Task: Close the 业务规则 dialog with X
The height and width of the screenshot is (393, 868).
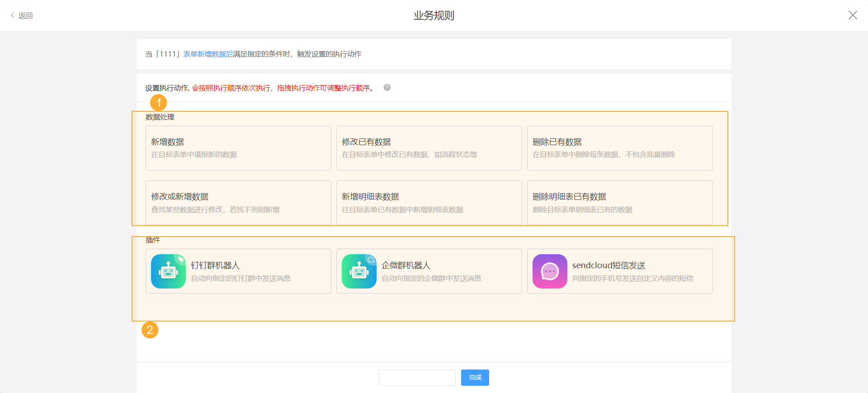Action: 853,15
